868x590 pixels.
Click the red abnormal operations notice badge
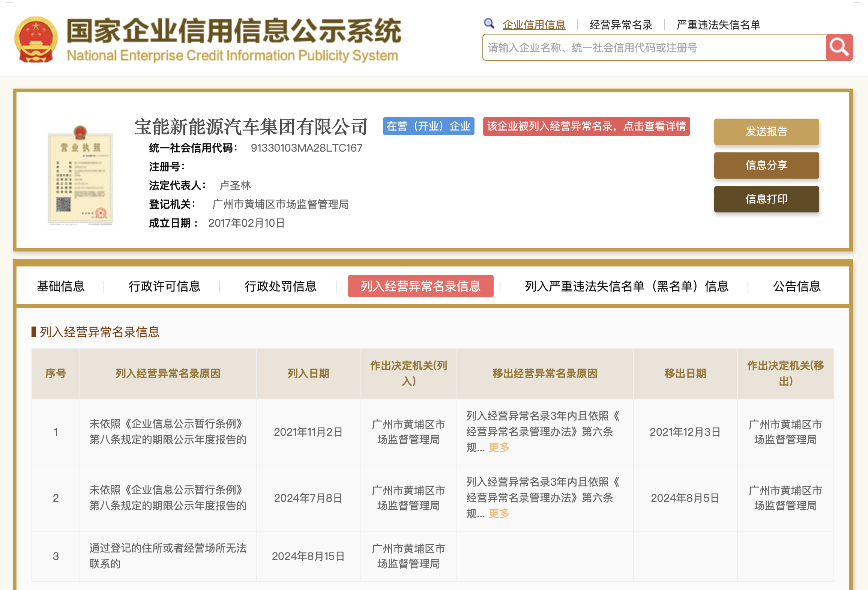tap(586, 126)
